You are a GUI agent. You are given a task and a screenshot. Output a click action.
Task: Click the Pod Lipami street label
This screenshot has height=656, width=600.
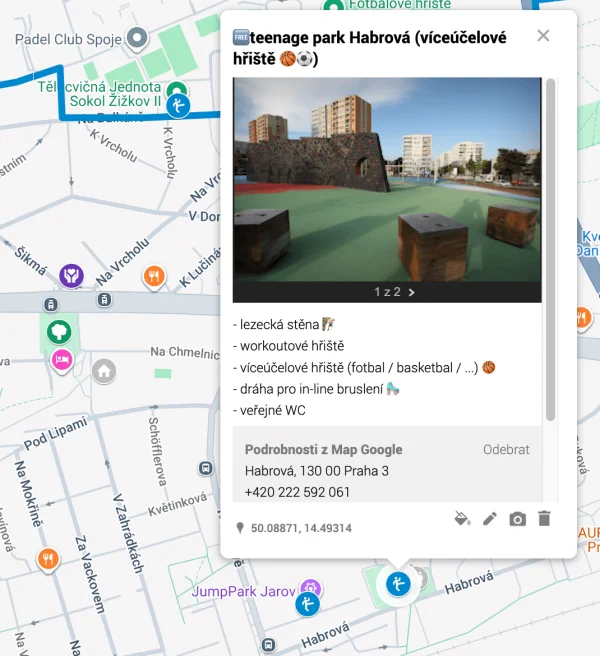coord(55,433)
